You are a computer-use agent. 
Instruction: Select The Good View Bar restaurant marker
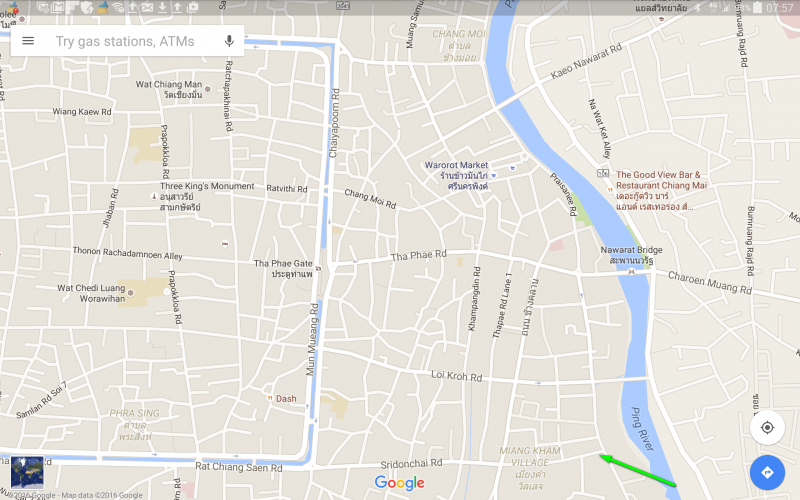[x=609, y=190]
